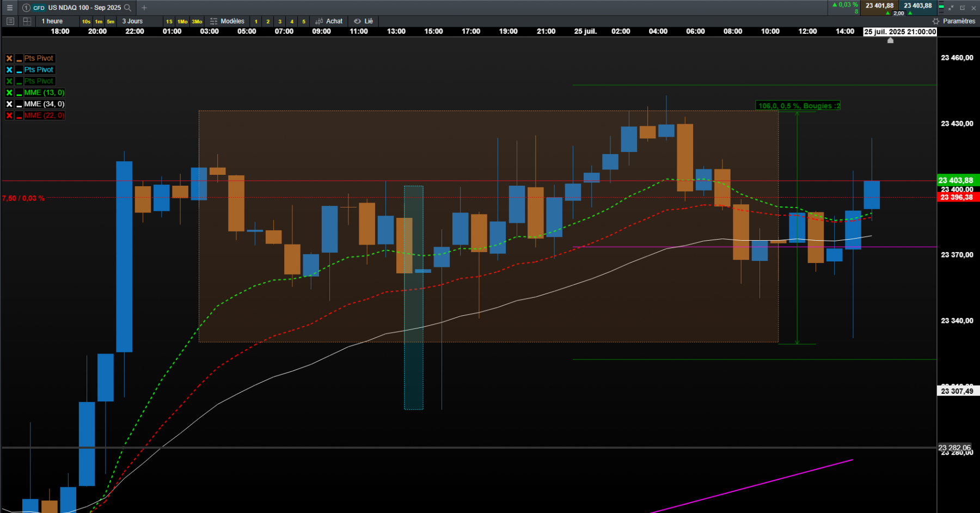Remove the dark green Pts Pivot indicator

pos(9,81)
